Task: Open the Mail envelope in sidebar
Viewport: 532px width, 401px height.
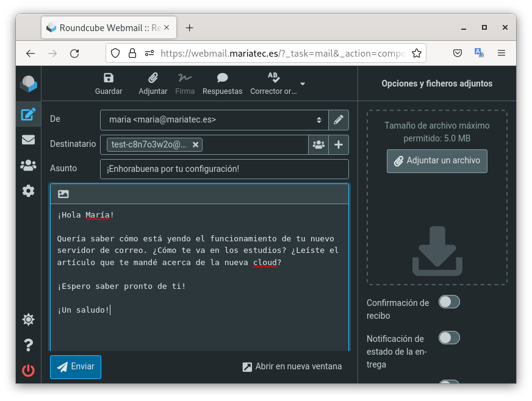Action: [x=28, y=140]
